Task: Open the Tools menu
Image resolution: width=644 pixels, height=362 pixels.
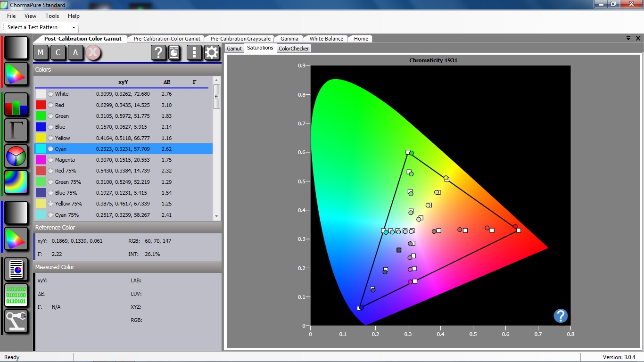Action: tap(52, 16)
